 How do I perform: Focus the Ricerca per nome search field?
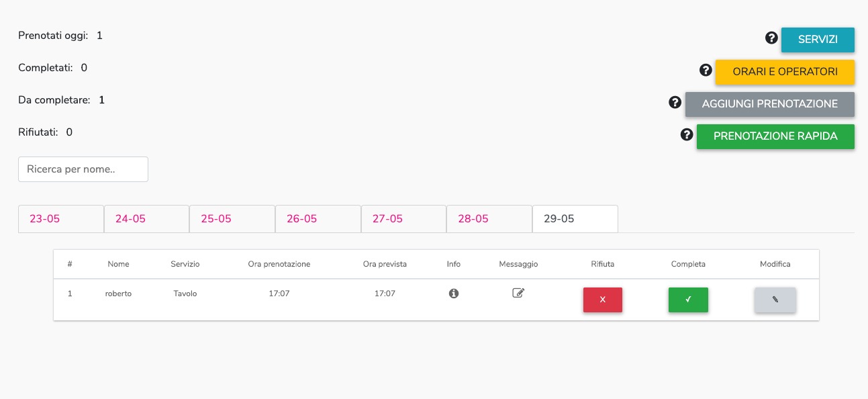[x=83, y=169]
